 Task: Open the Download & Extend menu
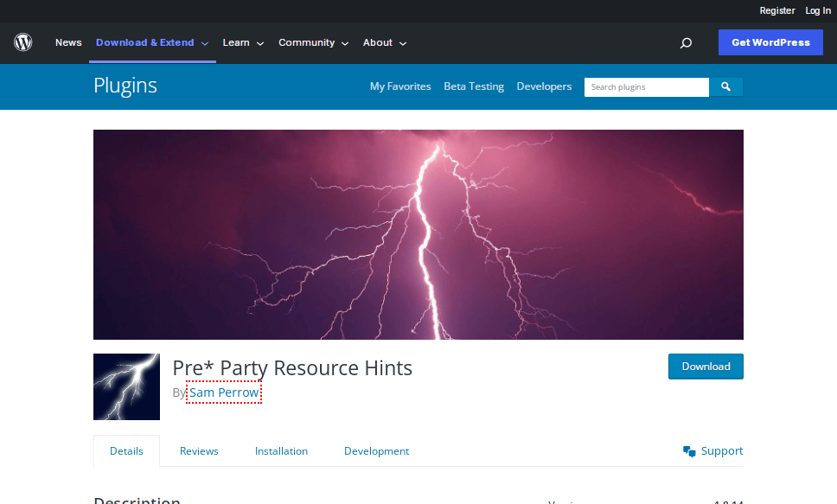(x=144, y=42)
